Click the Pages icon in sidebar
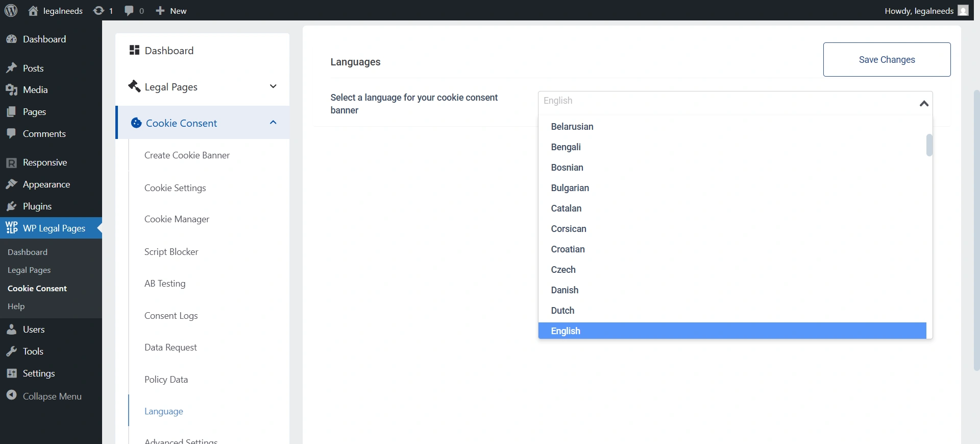 (11, 112)
